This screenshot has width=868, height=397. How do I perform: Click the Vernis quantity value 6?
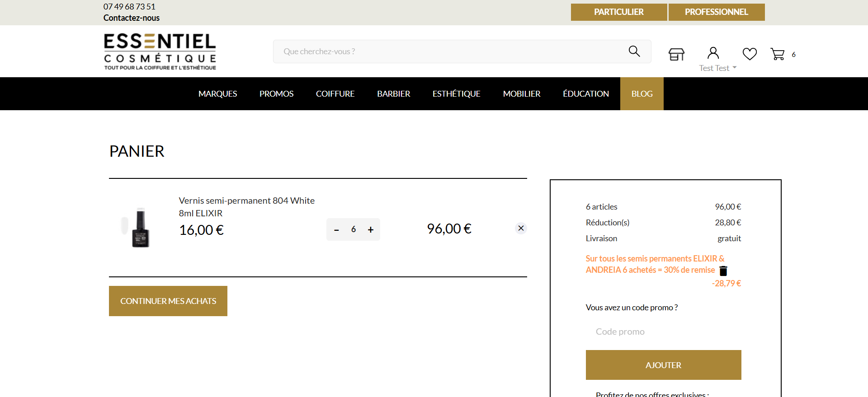pyautogui.click(x=354, y=229)
